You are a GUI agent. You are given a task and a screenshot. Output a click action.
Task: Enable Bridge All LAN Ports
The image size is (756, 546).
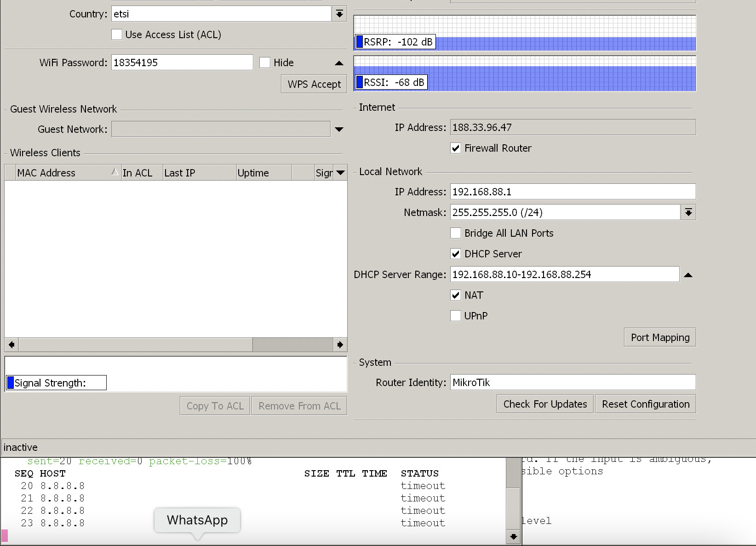point(455,233)
